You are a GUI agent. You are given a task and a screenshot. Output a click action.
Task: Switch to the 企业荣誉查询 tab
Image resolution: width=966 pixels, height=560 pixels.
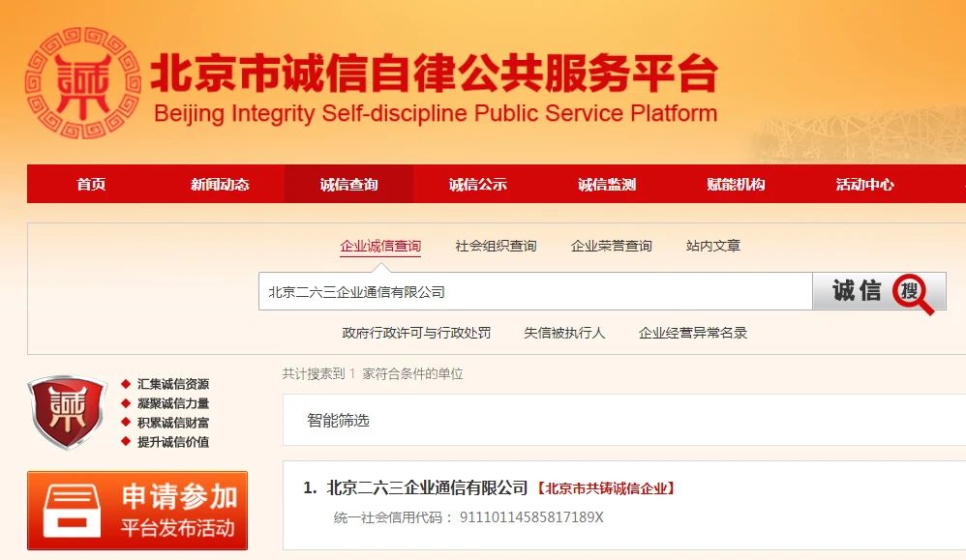point(611,247)
